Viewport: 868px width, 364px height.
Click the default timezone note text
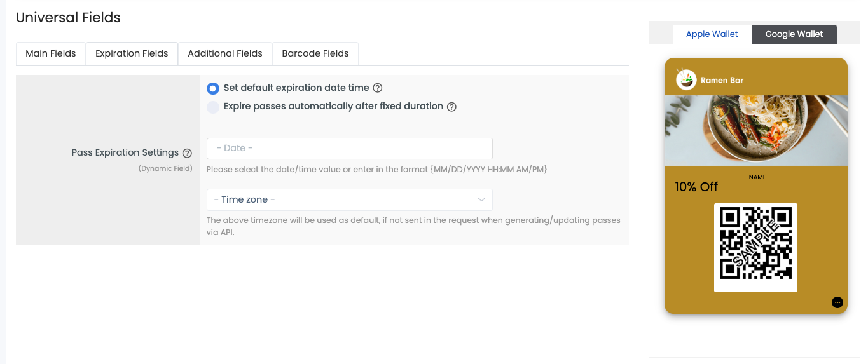413,226
